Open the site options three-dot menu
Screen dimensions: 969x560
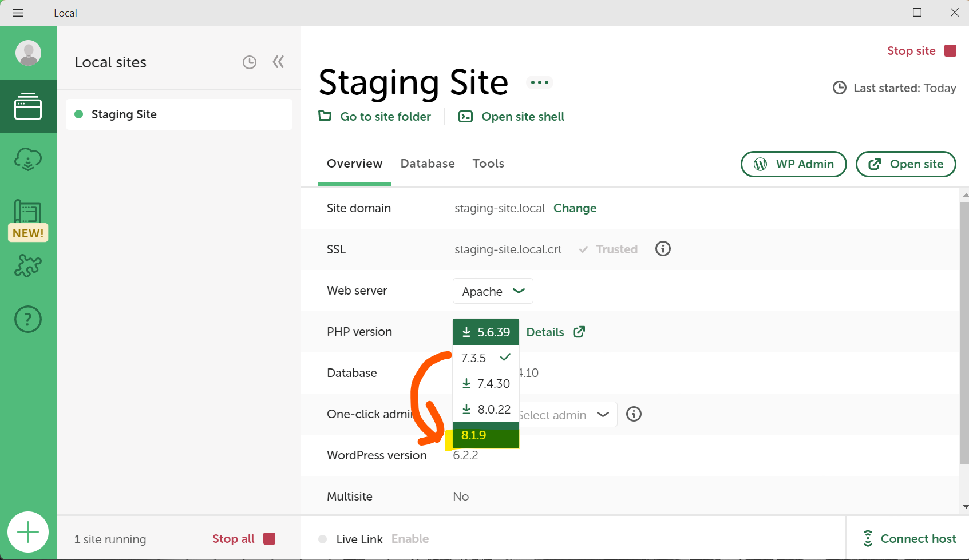click(x=540, y=82)
